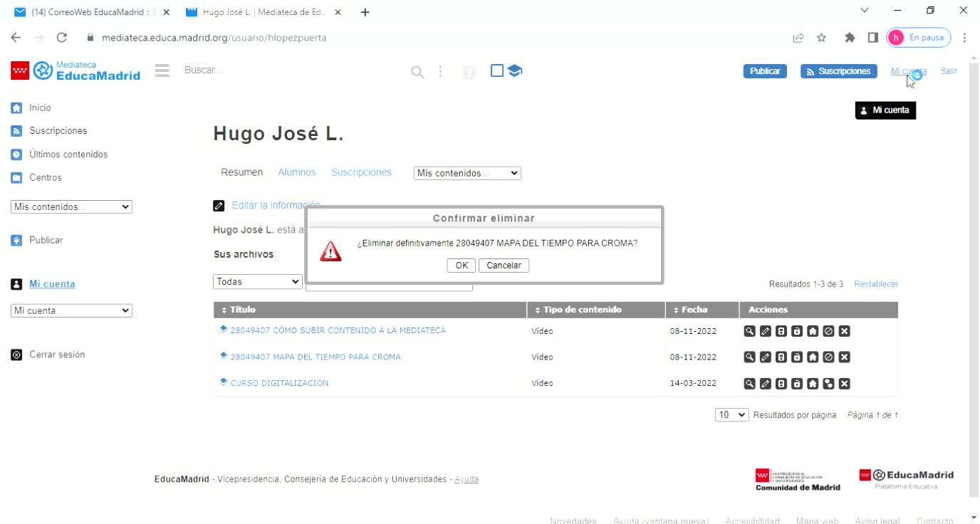Open the Chrome profile button labeled En pausa
980x524 pixels.
click(x=918, y=38)
